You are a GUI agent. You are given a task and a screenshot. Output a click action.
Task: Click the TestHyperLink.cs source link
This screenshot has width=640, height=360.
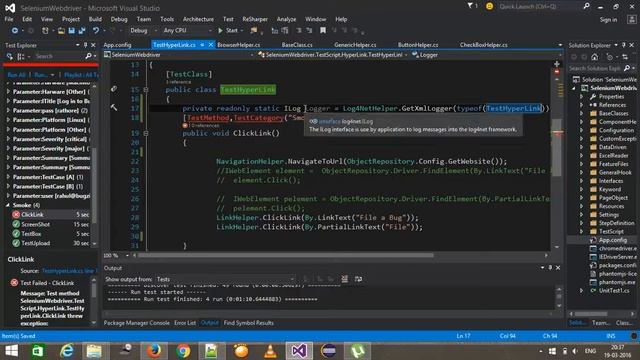click(x=69, y=271)
